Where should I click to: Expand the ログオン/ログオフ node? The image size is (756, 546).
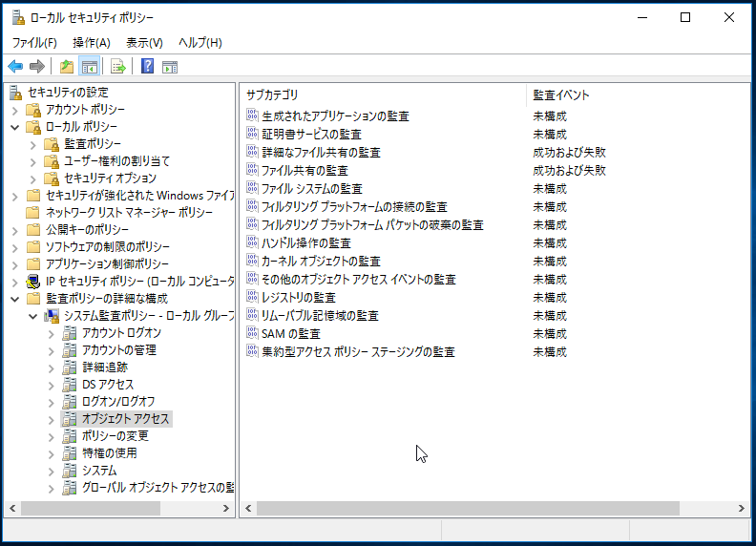click(x=52, y=402)
